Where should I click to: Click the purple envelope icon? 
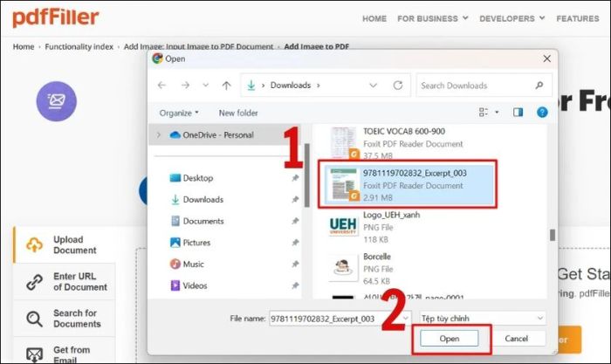point(57,101)
